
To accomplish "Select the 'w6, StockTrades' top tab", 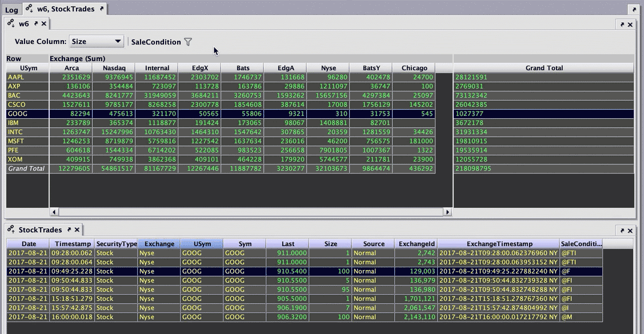I will (65, 9).
